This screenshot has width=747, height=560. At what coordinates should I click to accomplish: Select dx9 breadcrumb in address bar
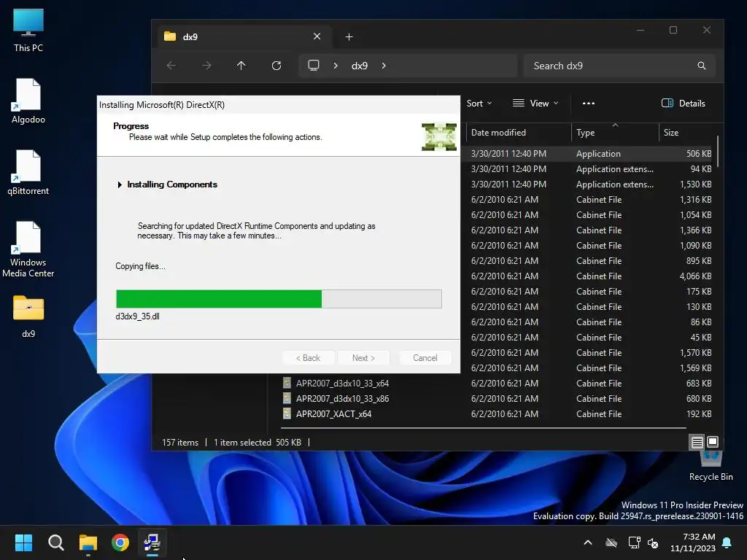360,66
